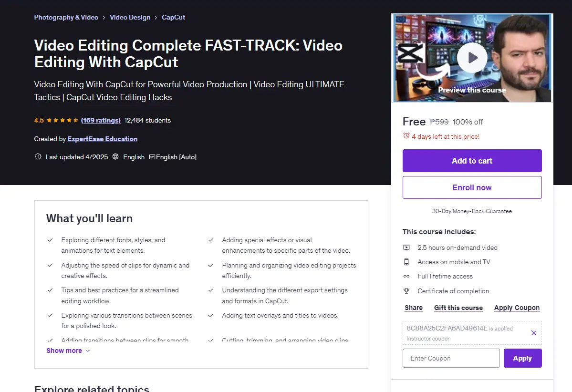Click the Share link

pos(414,308)
